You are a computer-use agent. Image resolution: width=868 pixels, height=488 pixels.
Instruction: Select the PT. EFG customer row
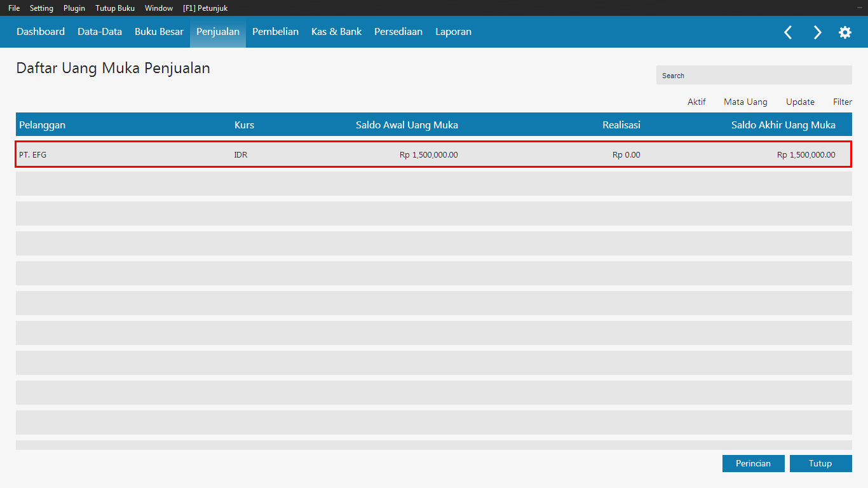coord(434,154)
